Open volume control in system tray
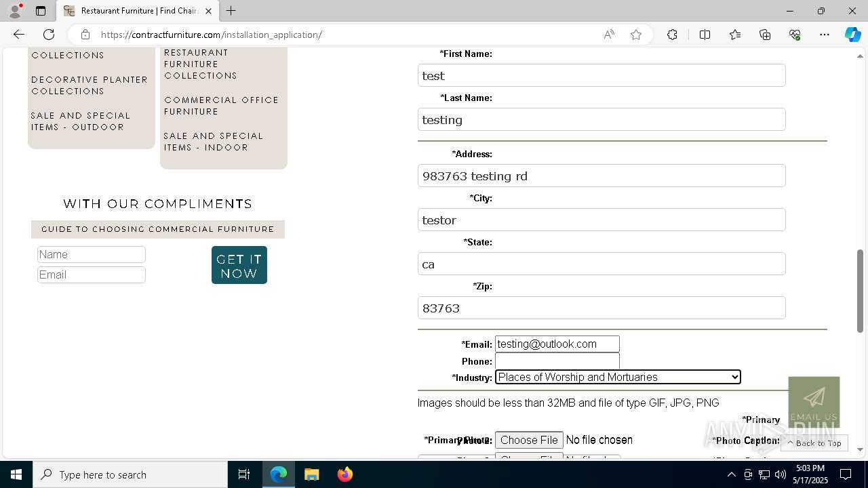The image size is (868, 488). pyautogui.click(x=781, y=474)
